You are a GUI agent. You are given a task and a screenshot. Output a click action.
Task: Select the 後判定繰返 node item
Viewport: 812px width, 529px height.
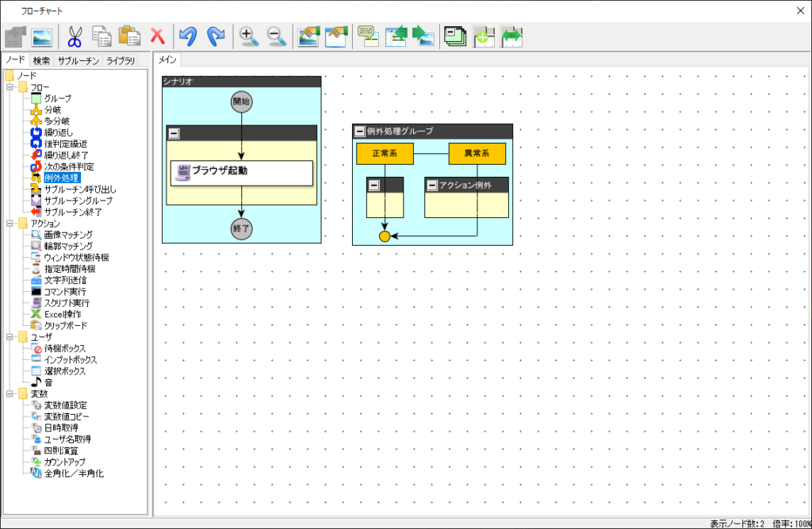point(65,144)
